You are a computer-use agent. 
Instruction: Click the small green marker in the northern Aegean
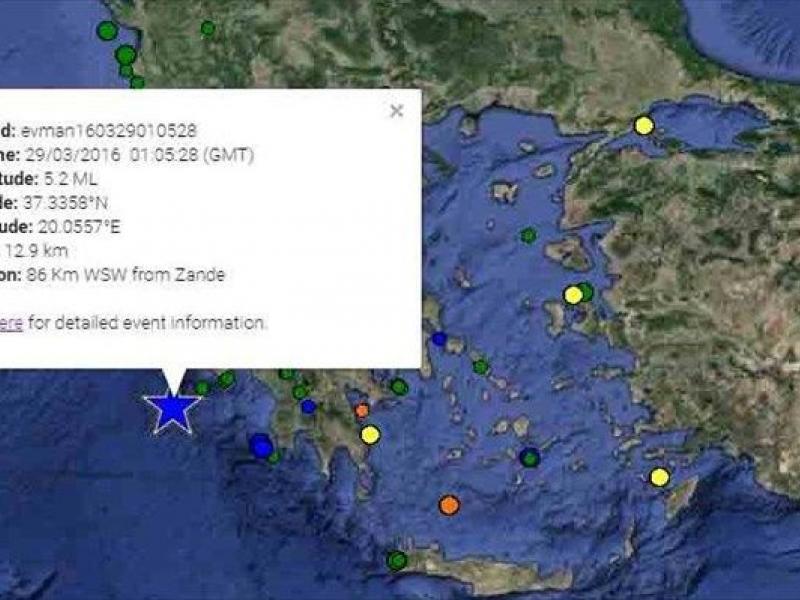click(x=528, y=235)
